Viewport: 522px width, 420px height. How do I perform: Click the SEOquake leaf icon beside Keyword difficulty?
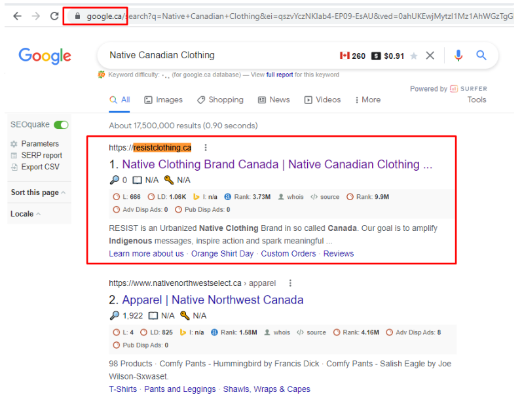pos(102,75)
